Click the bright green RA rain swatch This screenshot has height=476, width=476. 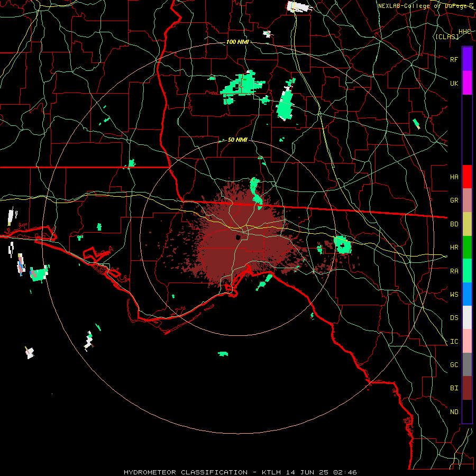click(x=467, y=271)
